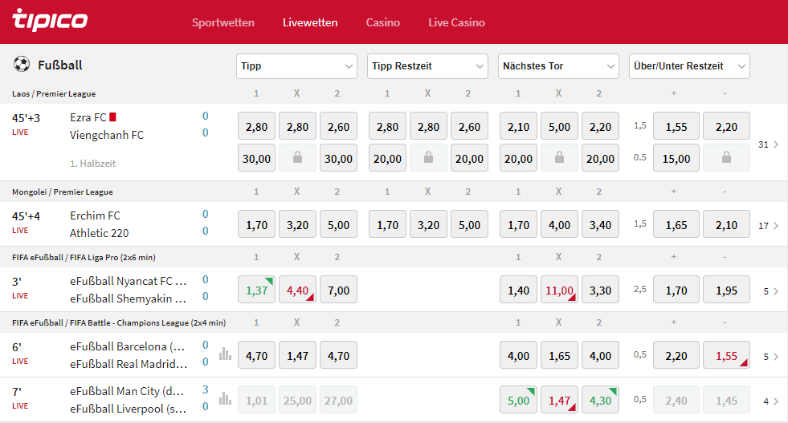The image size is (788, 423).
Task: Select Nächstes Tor odds 3,40 for Athletic 220
Action: pyautogui.click(x=600, y=225)
